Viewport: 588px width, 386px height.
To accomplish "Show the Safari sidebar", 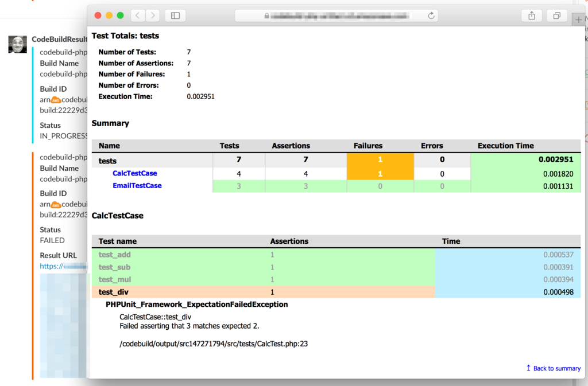I will (x=175, y=15).
